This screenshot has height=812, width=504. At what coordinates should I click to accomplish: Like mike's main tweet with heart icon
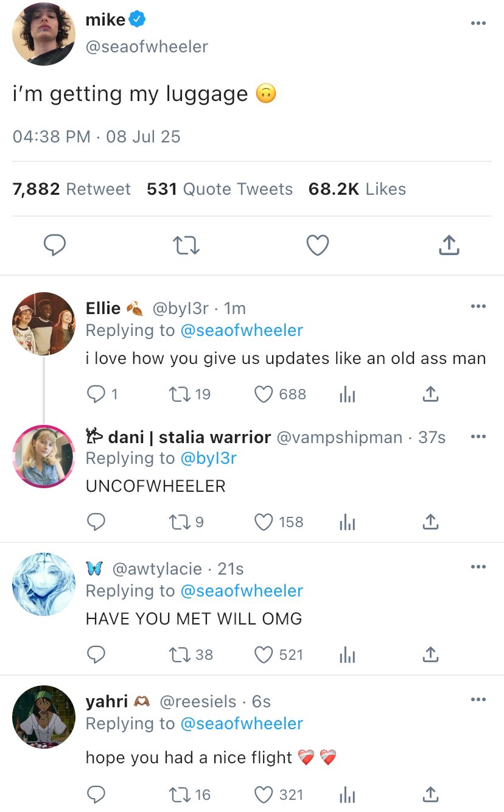coord(317,245)
